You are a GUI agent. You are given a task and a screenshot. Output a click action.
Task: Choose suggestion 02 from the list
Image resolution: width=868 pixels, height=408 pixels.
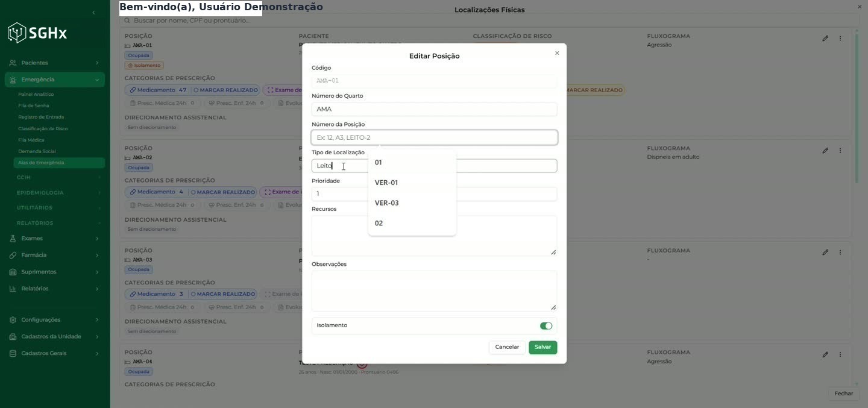point(412,223)
